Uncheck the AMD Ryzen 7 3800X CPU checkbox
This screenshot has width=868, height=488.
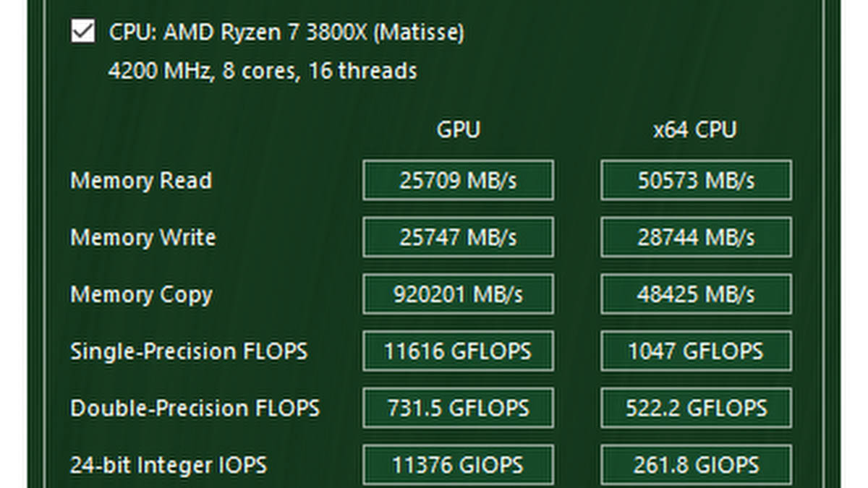point(83,32)
